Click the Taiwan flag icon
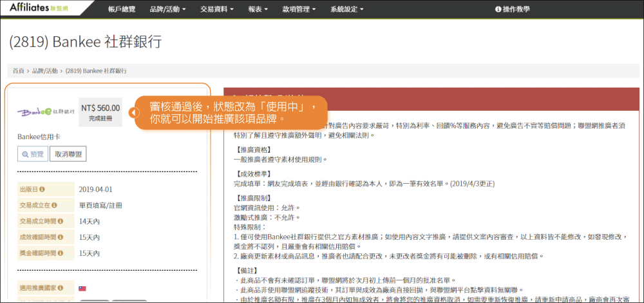This screenshot has width=644, height=303. pos(82,288)
